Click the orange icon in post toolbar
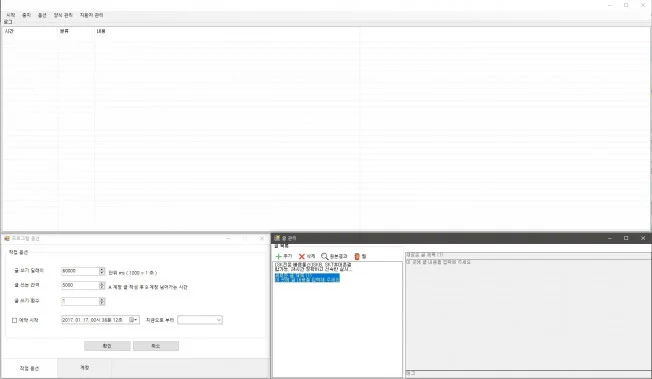The width and height of the screenshot is (652, 379). point(357,256)
